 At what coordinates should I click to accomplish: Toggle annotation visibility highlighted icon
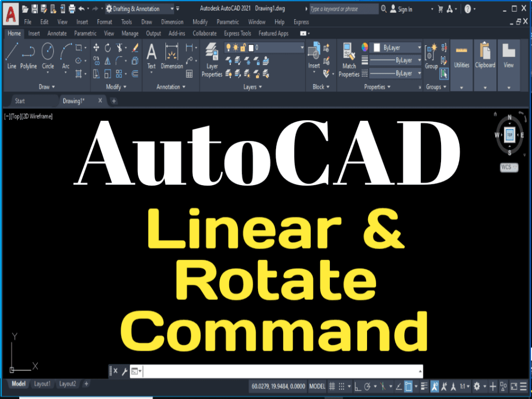(x=435, y=386)
